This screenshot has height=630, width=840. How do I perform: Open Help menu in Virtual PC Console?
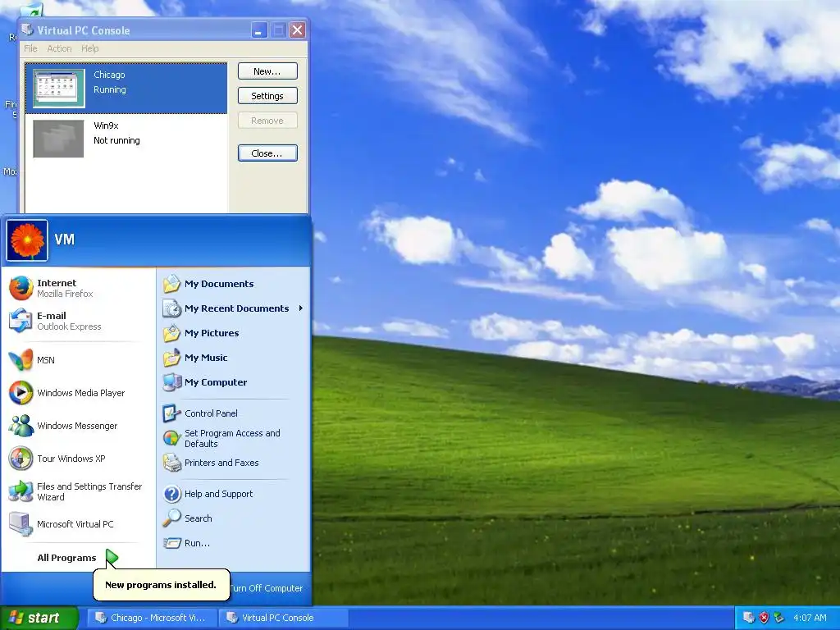click(x=90, y=48)
